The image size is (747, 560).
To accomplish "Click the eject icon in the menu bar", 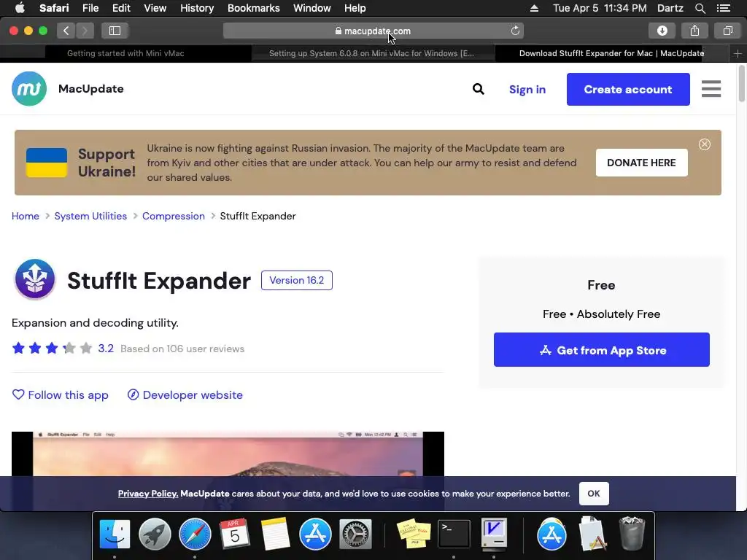I will click(x=534, y=8).
